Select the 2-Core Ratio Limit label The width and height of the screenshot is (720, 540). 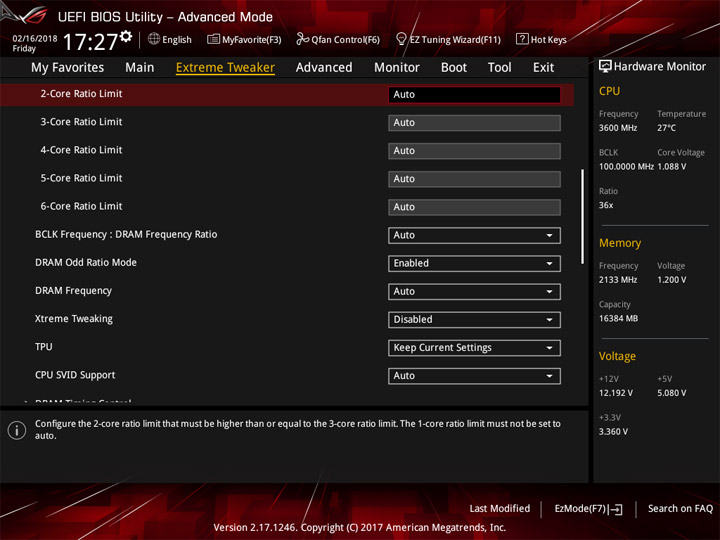pyautogui.click(x=81, y=94)
